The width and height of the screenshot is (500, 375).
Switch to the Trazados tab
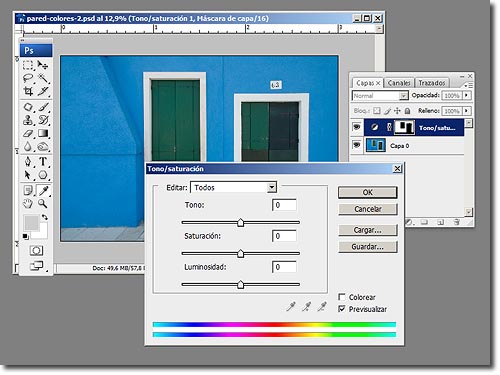click(432, 83)
